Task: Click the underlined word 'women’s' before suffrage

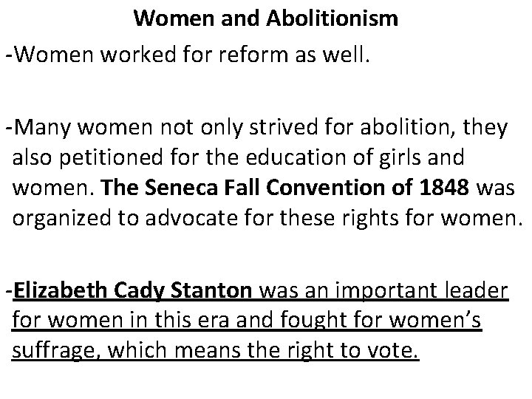Action: click(435, 320)
